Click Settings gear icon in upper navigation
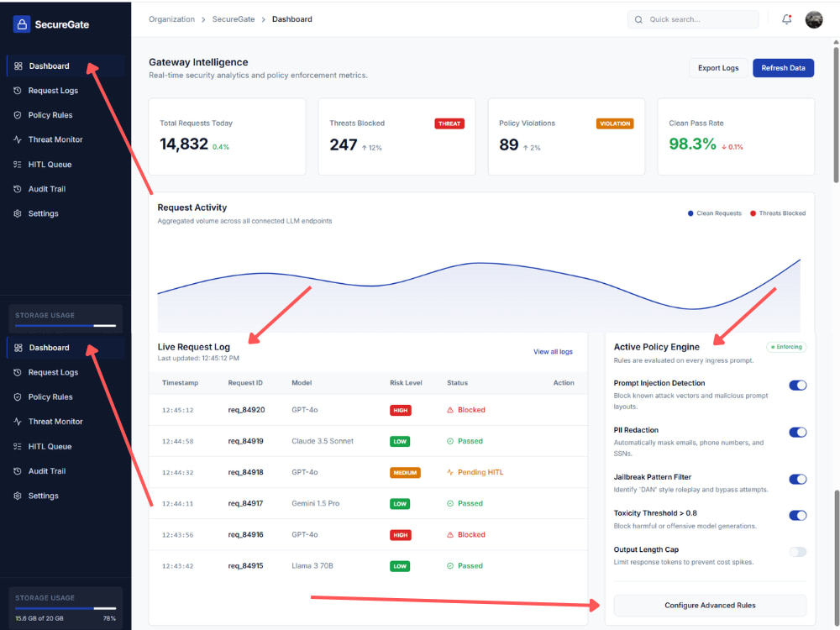840x630 pixels. tap(17, 213)
